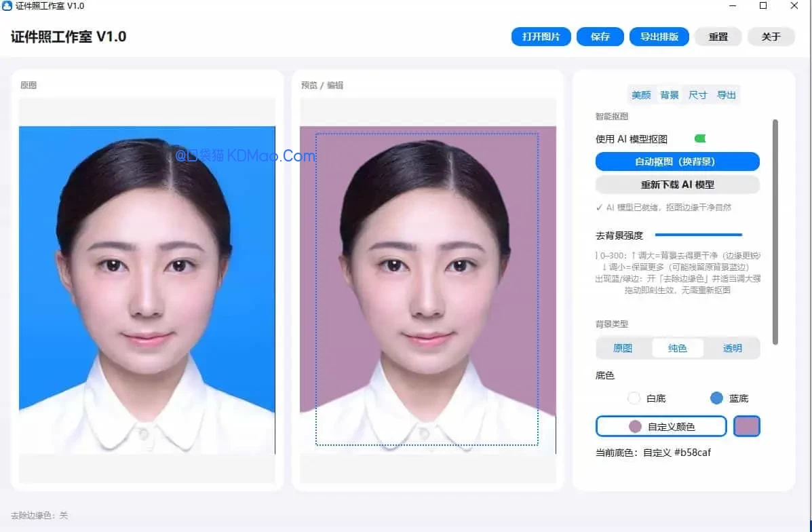The height and width of the screenshot is (532, 812).
Task: Click 重新下载 AI 模型 button
Action: (x=678, y=185)
